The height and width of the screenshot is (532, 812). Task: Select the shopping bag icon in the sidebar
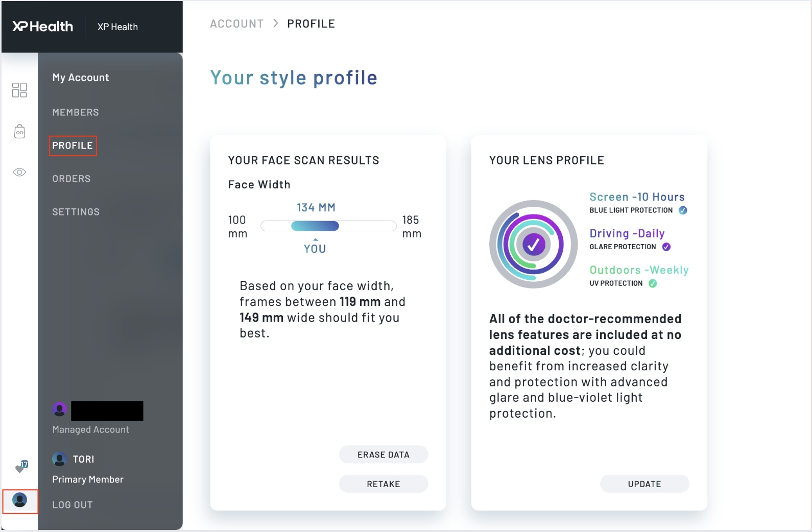(x=19, y=131)
